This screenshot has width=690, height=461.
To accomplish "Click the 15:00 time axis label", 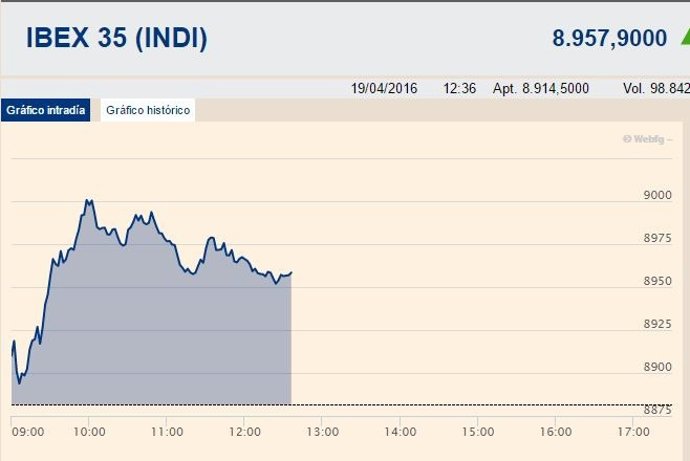I will click(478, 432).
